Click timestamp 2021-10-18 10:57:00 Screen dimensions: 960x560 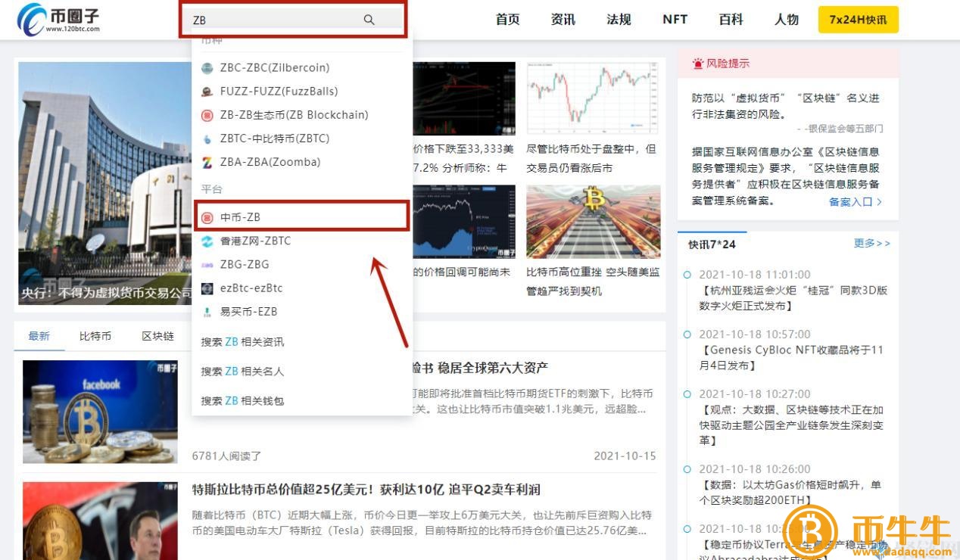(754, 334)
